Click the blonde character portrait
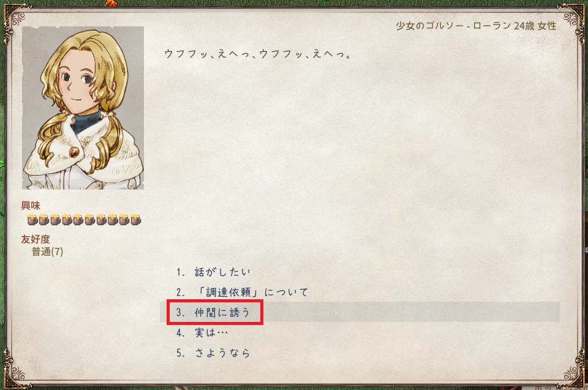 [x=83, y=108]
